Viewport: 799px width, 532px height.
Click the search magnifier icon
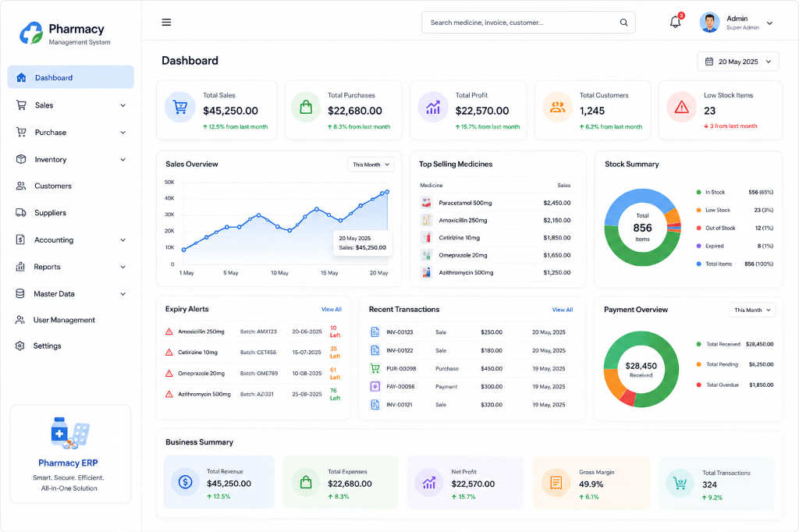[623, 23]
